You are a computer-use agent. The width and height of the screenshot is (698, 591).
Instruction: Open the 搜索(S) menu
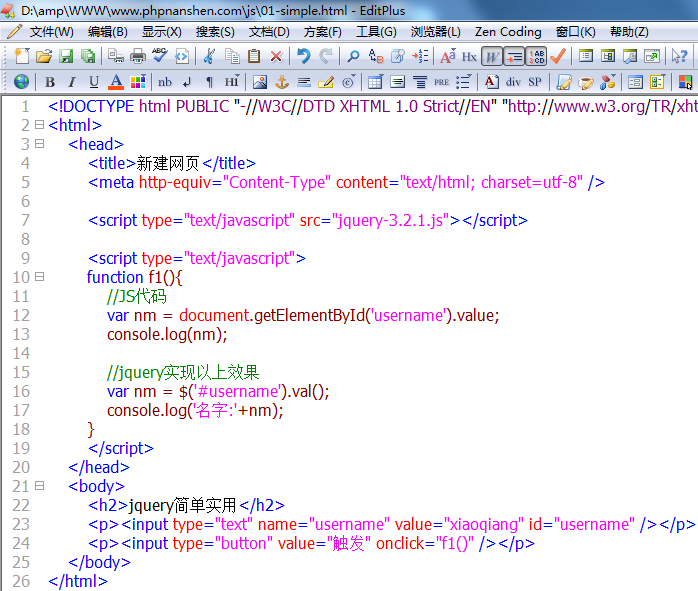[215, 32]
